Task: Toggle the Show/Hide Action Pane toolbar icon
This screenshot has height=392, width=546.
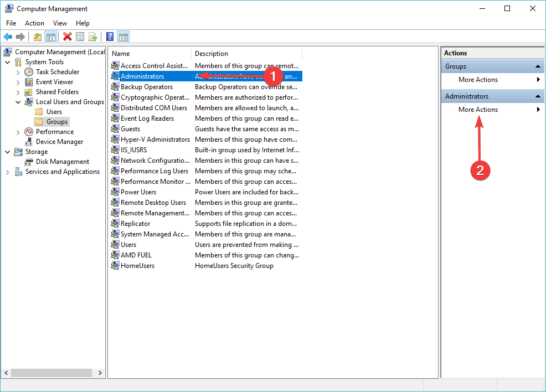Action: pos(123,37)
